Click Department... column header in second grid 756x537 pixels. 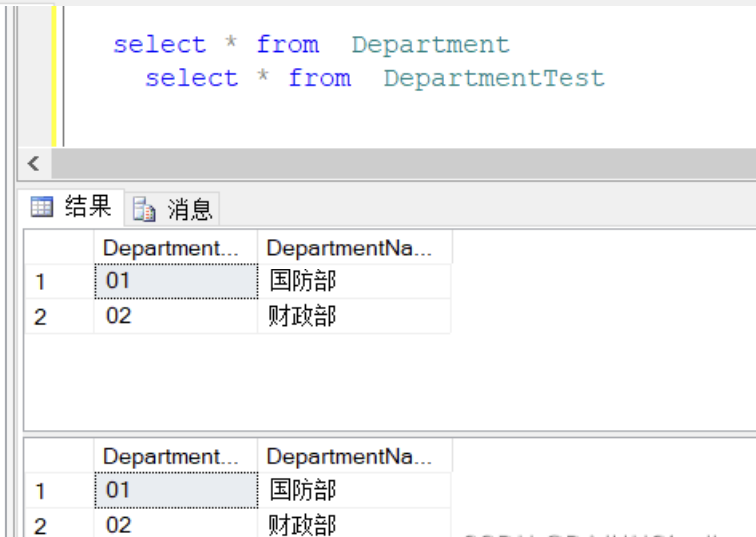click(x=176, y=456)
